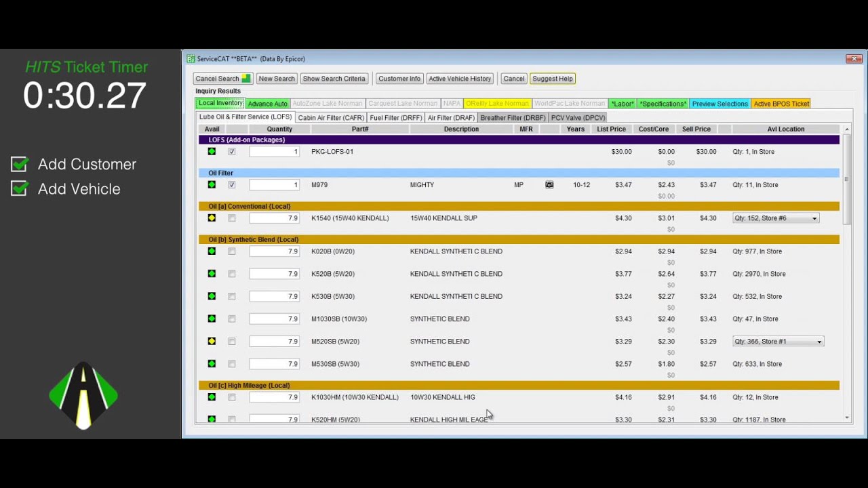Viewport: 868px width, 488px height.
Task: Click quantity field for K520B 5W20
Action: [275, 274]
